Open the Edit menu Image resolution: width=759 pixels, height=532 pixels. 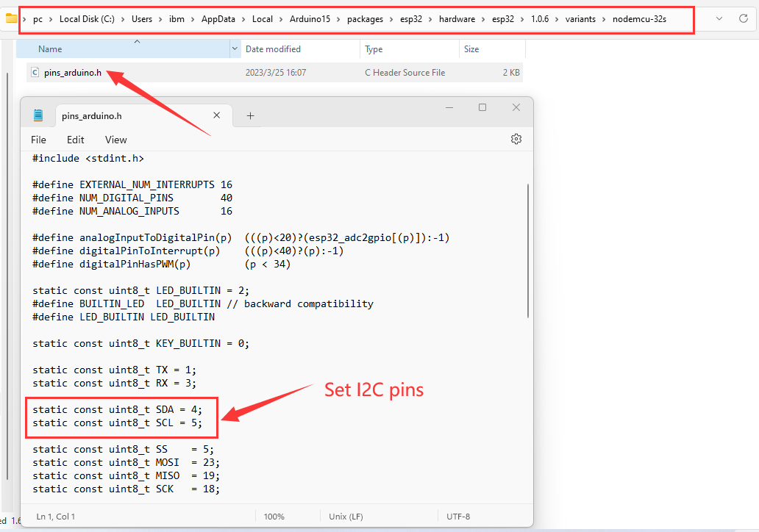click(x=75, y=140)
